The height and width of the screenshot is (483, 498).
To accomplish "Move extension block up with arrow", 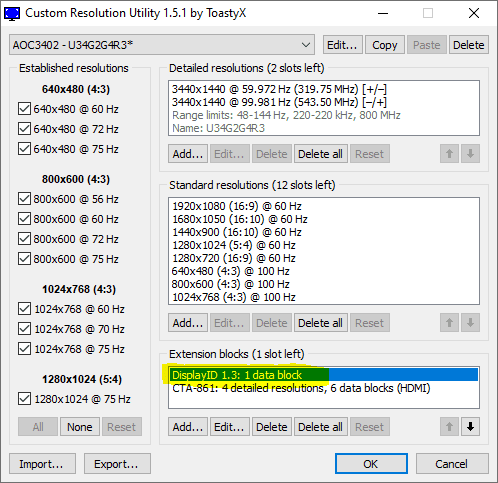I will [449, 426].
